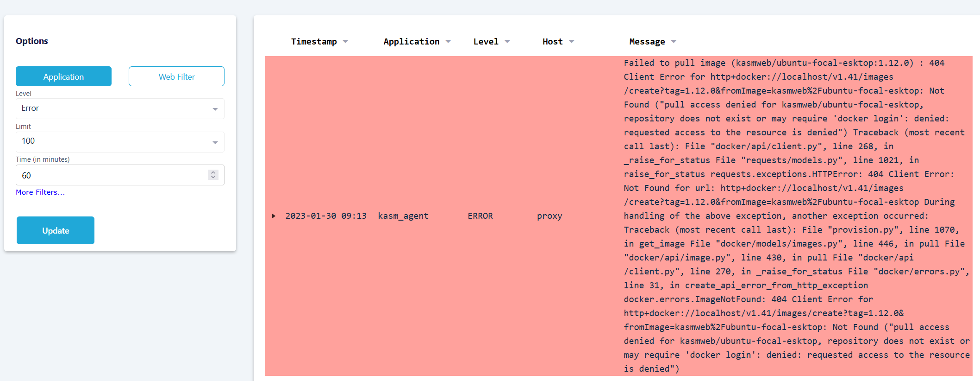Sort the table by Host arrow
Screen dimensions: 980x381
[x=571, y=42]
